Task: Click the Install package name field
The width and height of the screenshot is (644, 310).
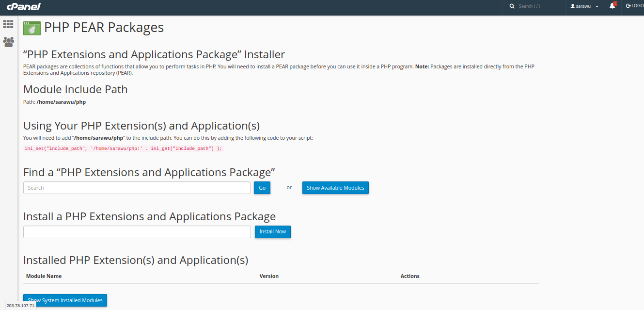Action: click(x=137, y=232)
